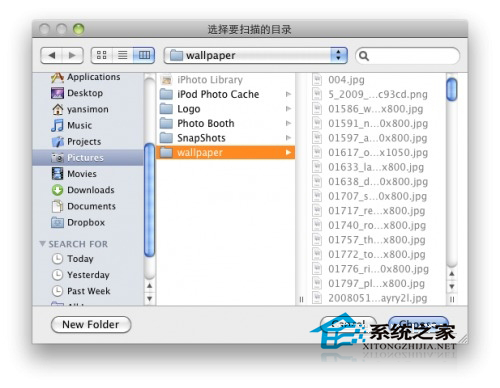Screen dimensions: 500x388
Task: Expand the Logo folder arrow
Action: point(288,109)
